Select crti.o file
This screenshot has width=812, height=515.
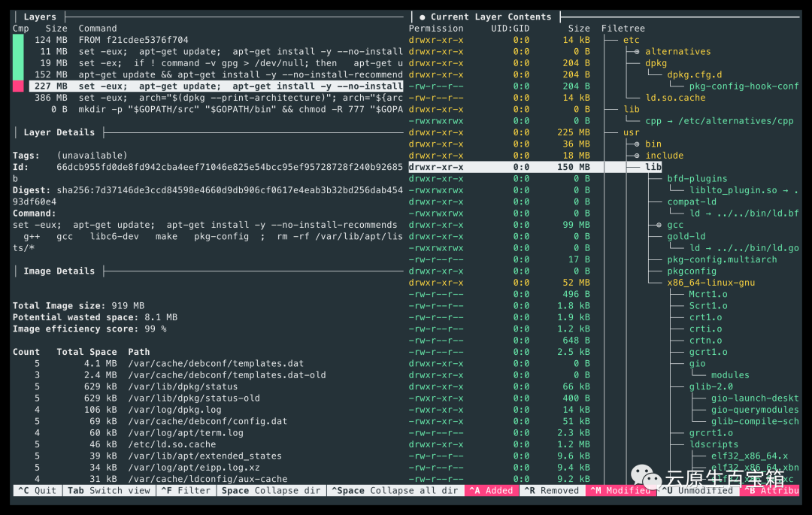tap(705, 329)
